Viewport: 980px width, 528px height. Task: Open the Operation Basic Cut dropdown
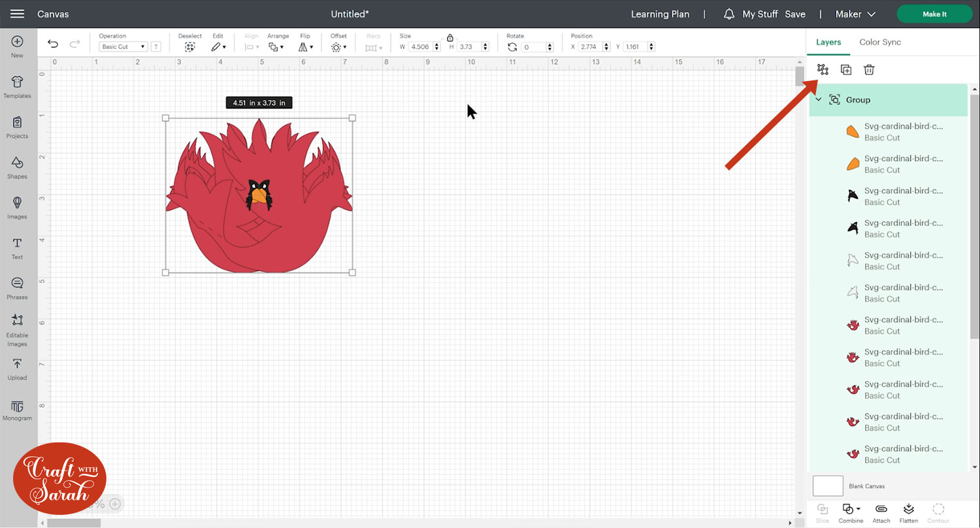click(123, 47)
